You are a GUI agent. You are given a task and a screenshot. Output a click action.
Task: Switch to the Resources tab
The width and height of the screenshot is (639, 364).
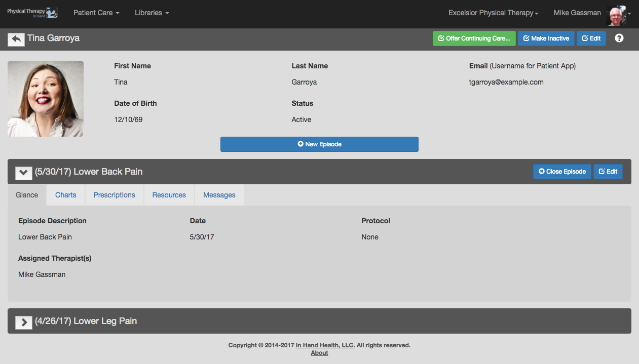(169, 195)
